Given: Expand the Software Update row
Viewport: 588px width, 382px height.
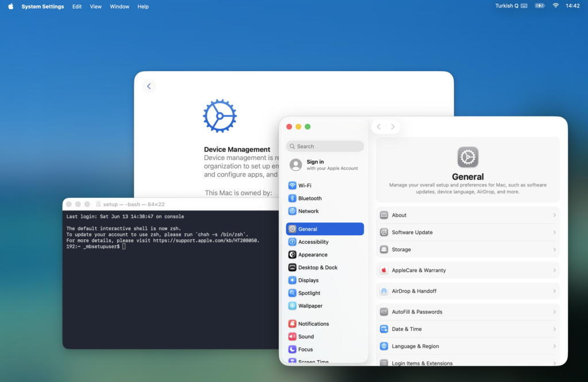Looking at the screenshot, I should pyautogui.click(x=467, y=232).
